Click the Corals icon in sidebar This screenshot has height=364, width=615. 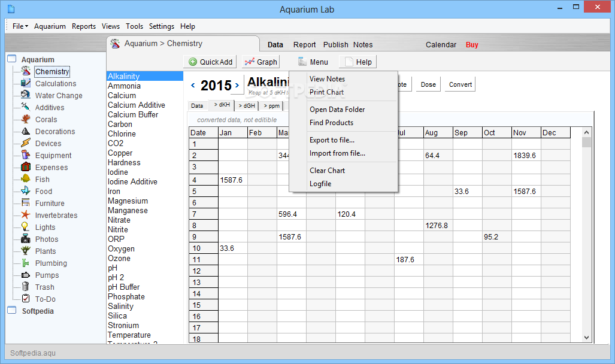pos(26,119)
